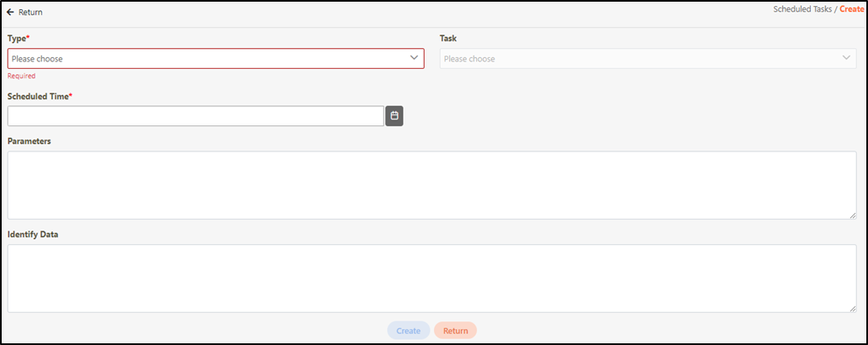Screen dimensions: 868x345
Task: Click 'Please choose' placeholder in Type field
Action: click(x=37, y=59)
